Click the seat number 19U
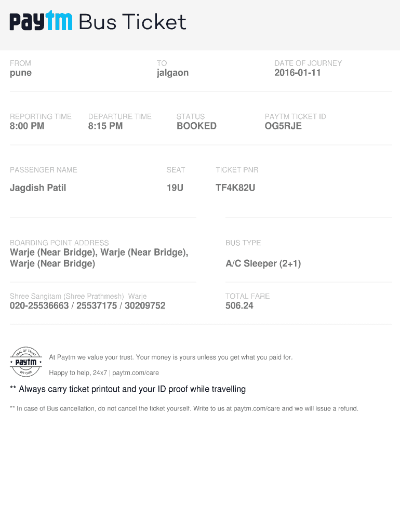 pyautogui.click(x=175, y=188)
